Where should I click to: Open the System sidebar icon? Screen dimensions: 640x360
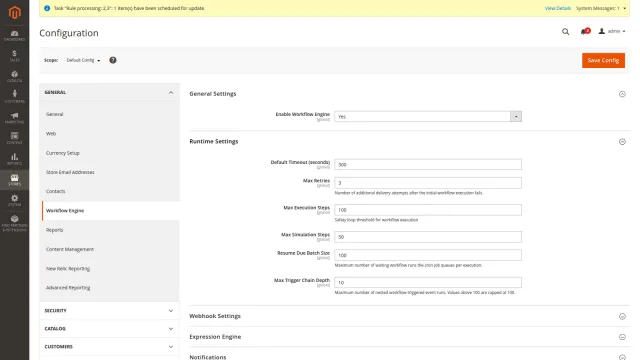coord(15,200)
